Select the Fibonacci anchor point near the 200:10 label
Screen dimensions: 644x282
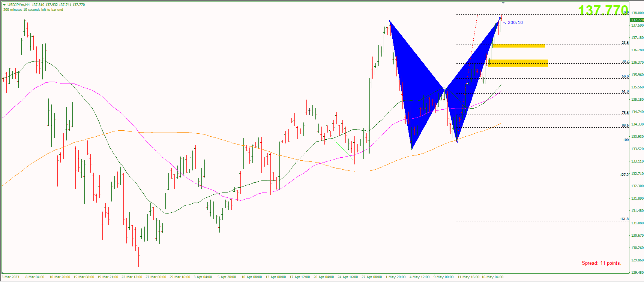[500, 18]
